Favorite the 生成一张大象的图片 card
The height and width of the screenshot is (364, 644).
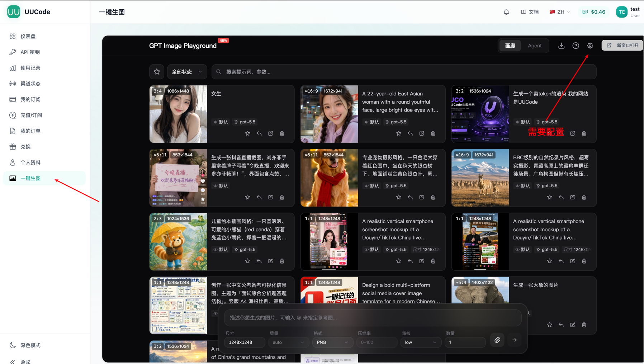[549, 325]
